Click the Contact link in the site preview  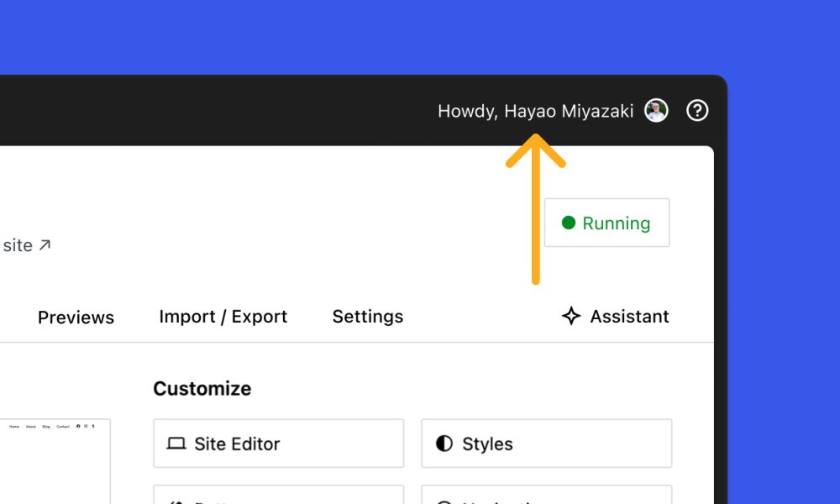pyautogui.click(x=62, y=427)
